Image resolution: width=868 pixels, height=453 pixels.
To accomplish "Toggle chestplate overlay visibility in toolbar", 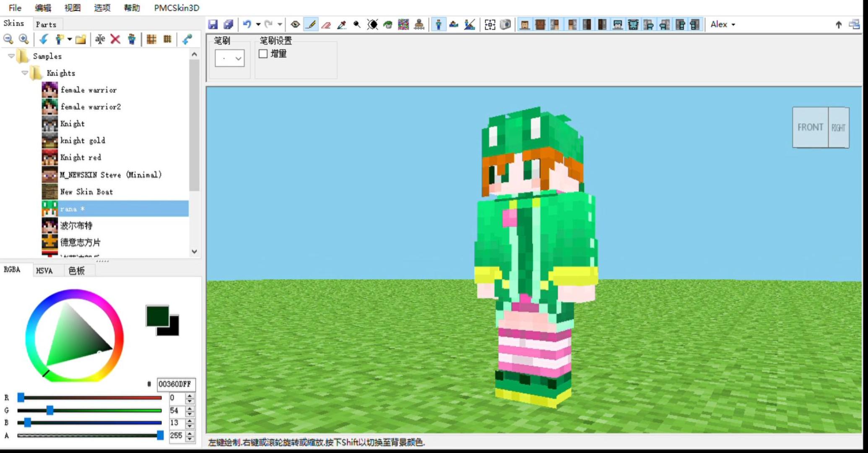I will [633, 25].
